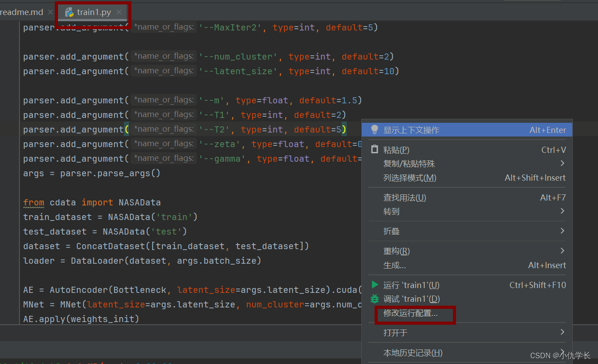Click the clipboard paste icon

click(x=375, y=149)
